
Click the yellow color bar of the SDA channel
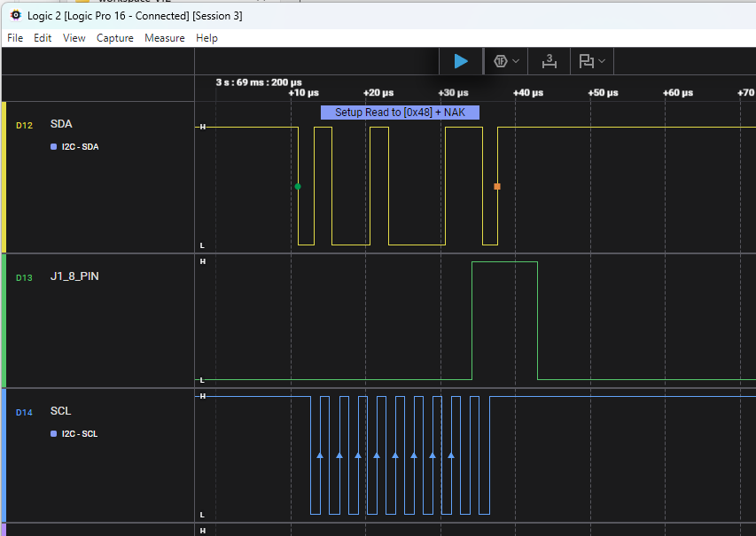4,177
